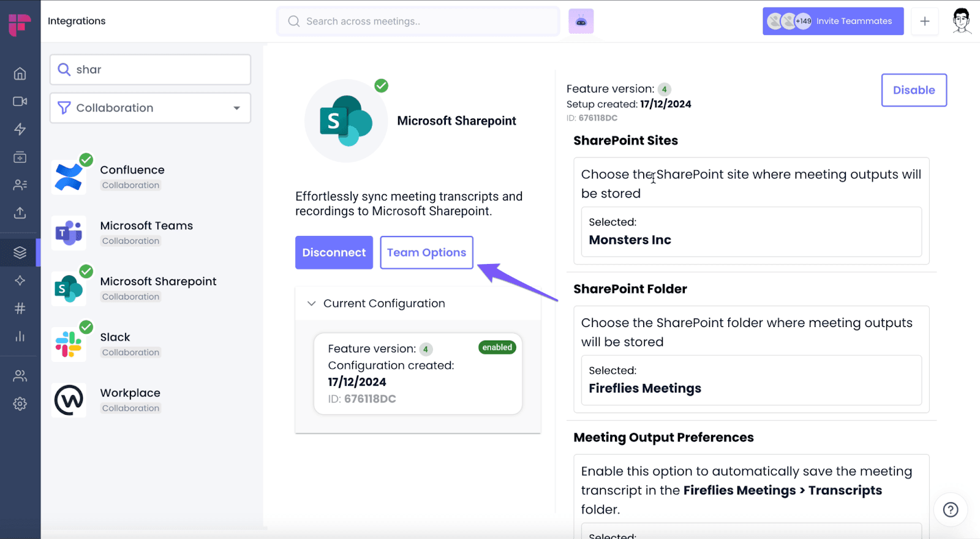The image size is (980, 539).
Task: Open meetings using the video camera icon
Action: [x=20, y=101]
